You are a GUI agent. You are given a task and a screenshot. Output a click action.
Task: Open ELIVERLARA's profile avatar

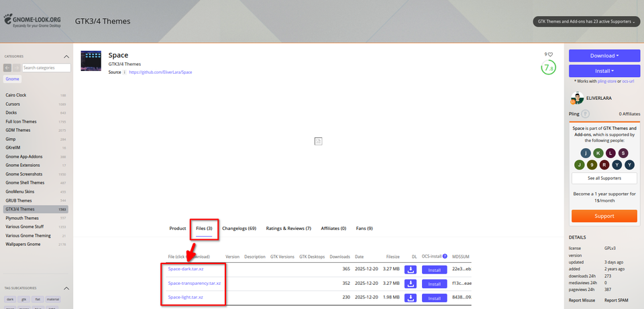point(577,99)
